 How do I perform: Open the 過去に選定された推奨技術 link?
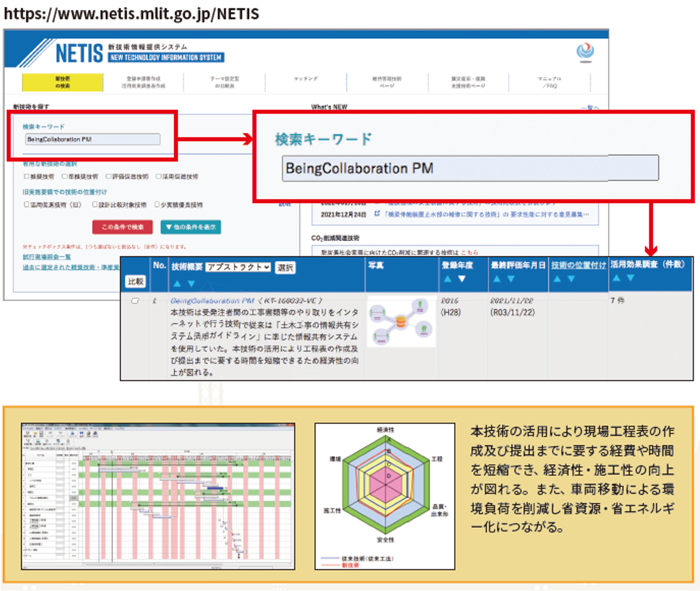71,267
